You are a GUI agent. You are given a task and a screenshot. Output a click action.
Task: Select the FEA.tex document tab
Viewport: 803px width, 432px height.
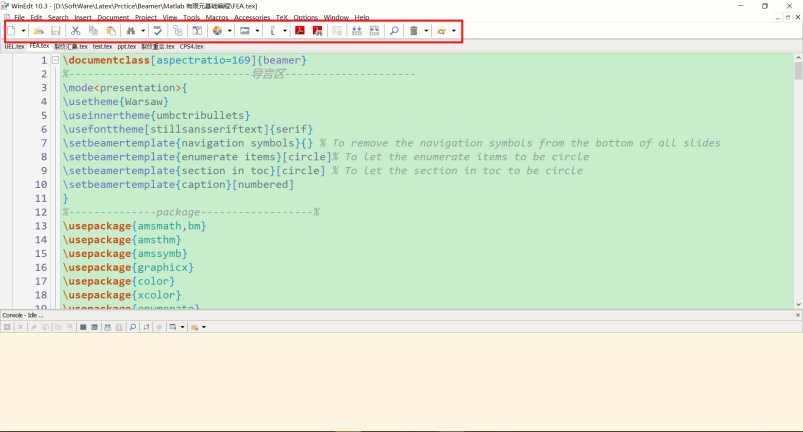coord(39,46)
